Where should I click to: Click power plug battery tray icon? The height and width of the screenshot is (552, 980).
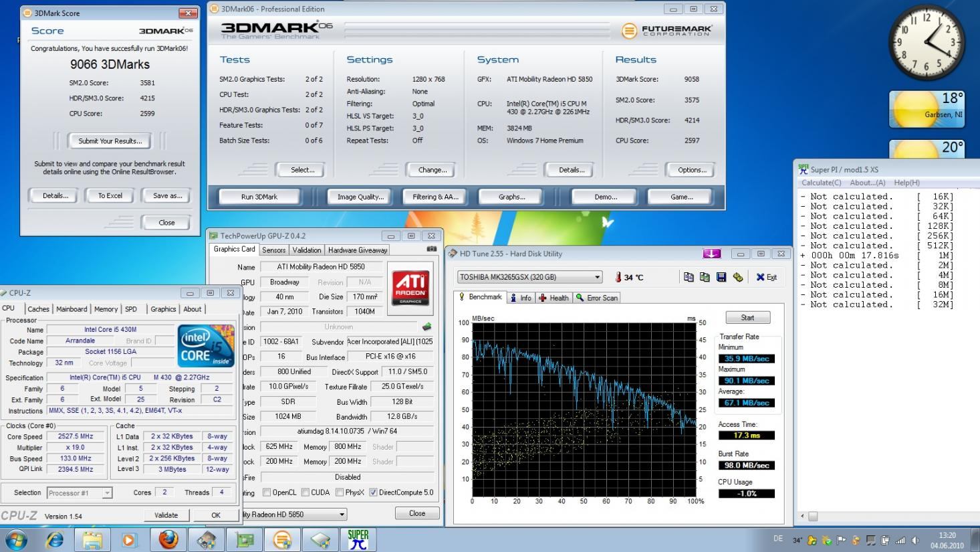coord(885,541)
